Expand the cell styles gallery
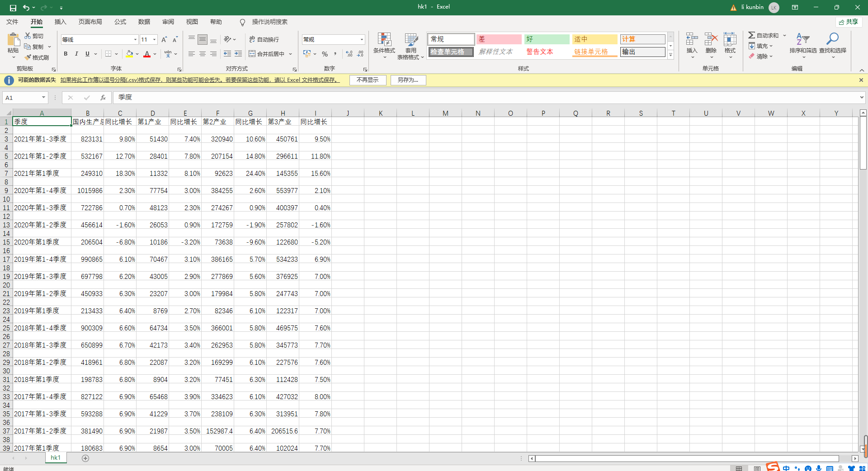 coord(670,55)
